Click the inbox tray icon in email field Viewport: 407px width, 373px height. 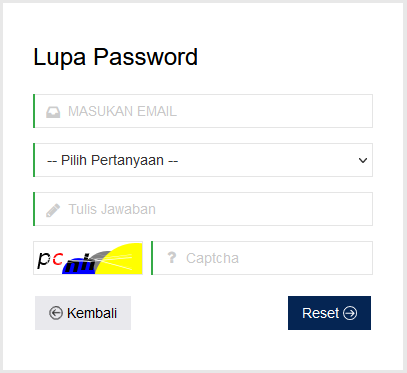click(x=53, y=112)
